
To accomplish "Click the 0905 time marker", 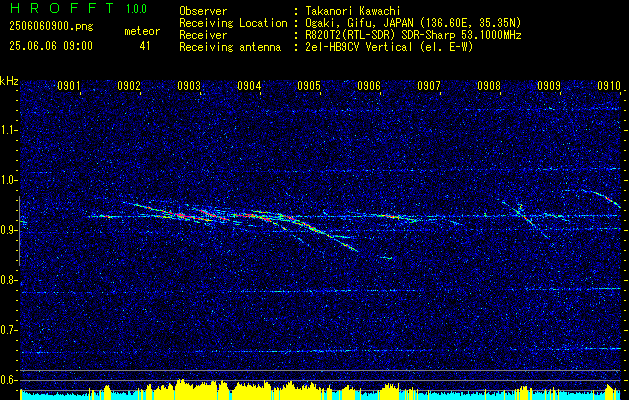I will pyautogui.click(x=308, y=85).
